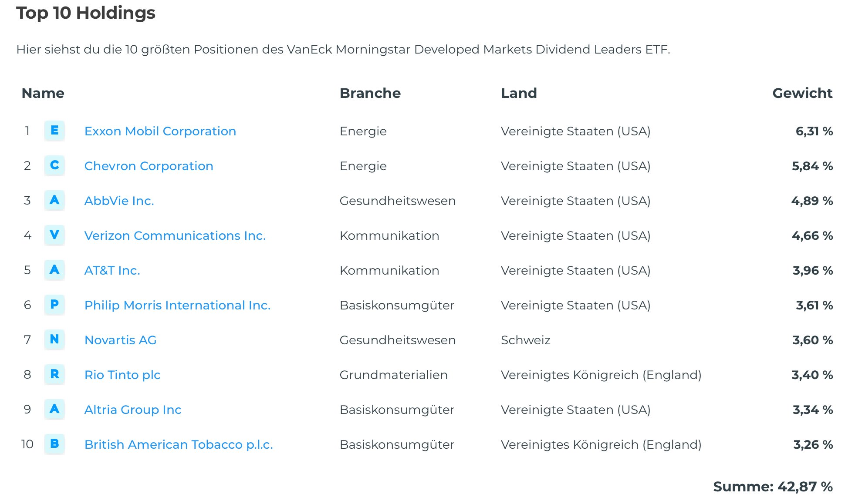This screenshot has width=855, height=504.
Task: Click the Altria Group 'A' logo icon
Action: pyautogui.click(x=54, y=409)
